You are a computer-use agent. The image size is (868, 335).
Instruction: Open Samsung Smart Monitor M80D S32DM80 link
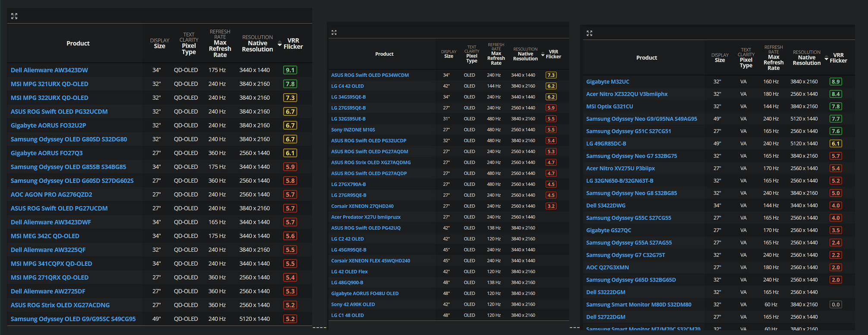[x=639, y=304]
